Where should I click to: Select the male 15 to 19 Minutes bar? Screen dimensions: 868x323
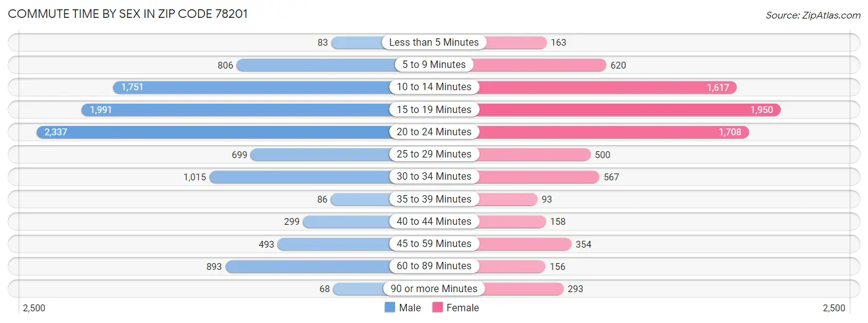[235, 110]
